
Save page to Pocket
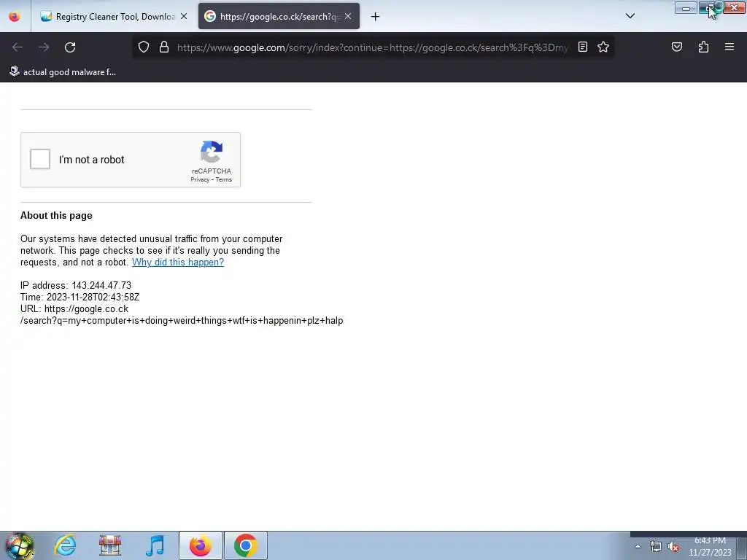(x=677, y=47)
